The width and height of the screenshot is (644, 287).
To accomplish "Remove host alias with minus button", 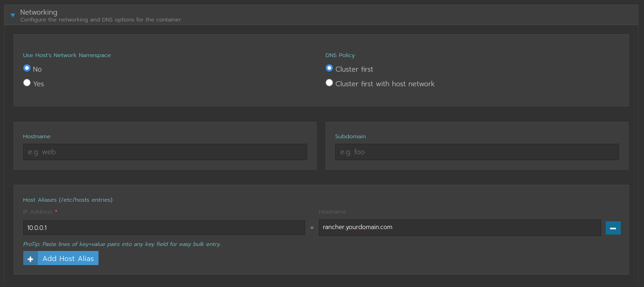I will coord(613,228).
